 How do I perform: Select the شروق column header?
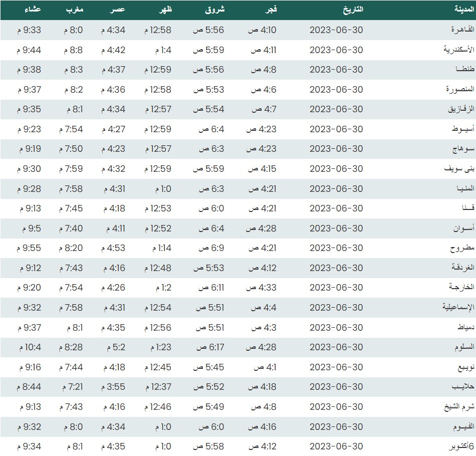click(x=215, y=10)
